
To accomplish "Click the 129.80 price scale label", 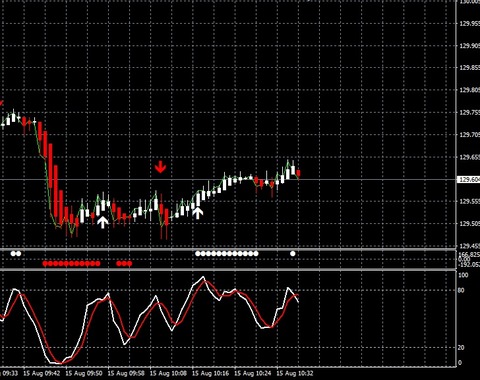I will click(470, 90).
